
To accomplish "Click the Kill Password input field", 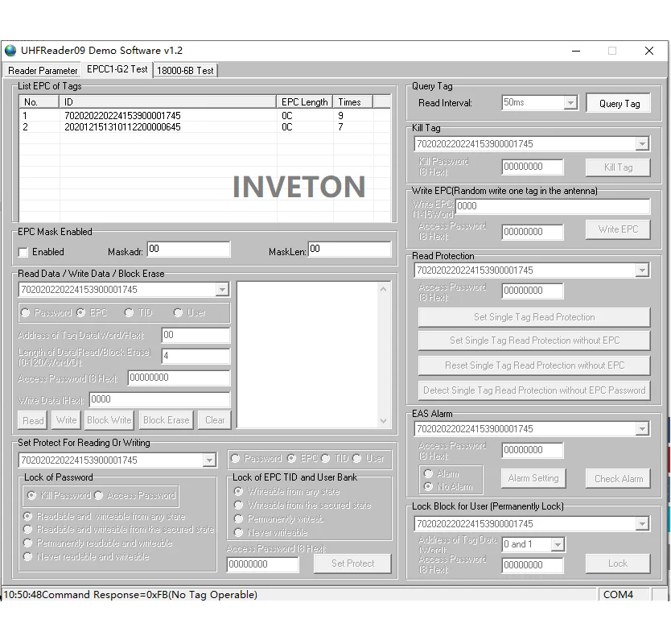I will (533, 167).
